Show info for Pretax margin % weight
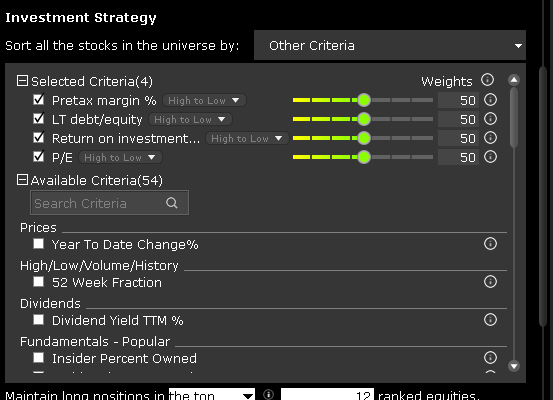This screenshot has width=553, height=400. pos(490,100)
